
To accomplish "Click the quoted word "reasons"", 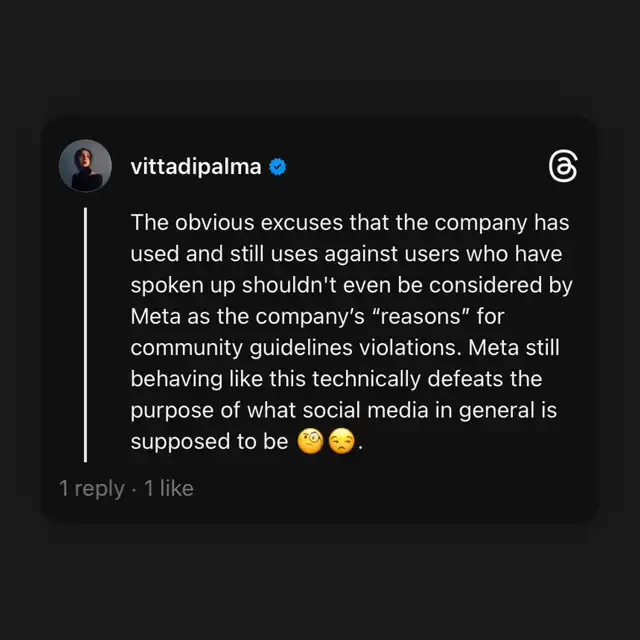I will tap(420, 316).
